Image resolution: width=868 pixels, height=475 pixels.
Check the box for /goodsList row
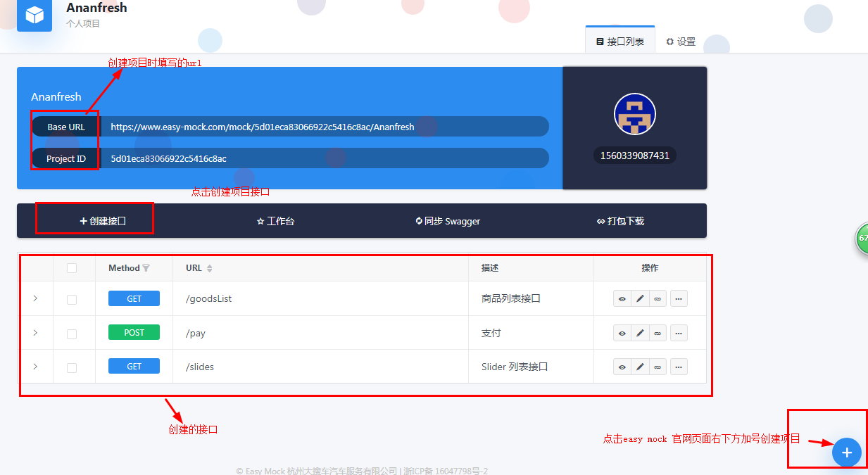click(x=71, y=300)
